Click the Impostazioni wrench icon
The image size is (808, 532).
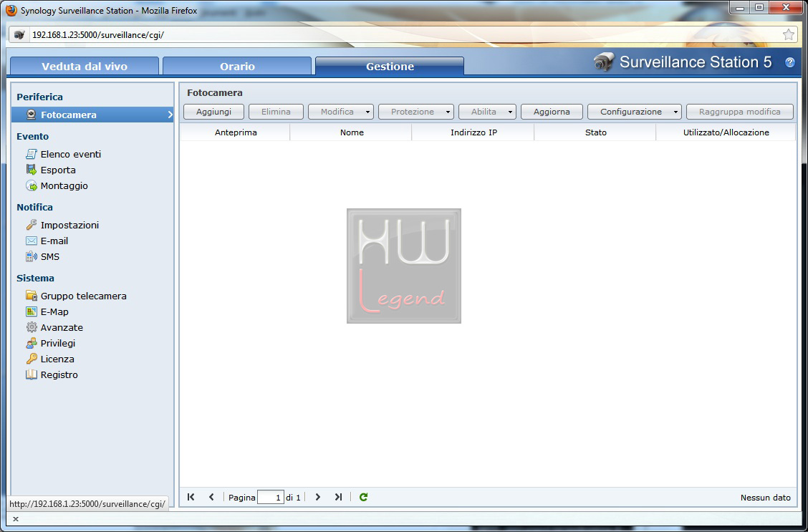click(x=32, y=225)
